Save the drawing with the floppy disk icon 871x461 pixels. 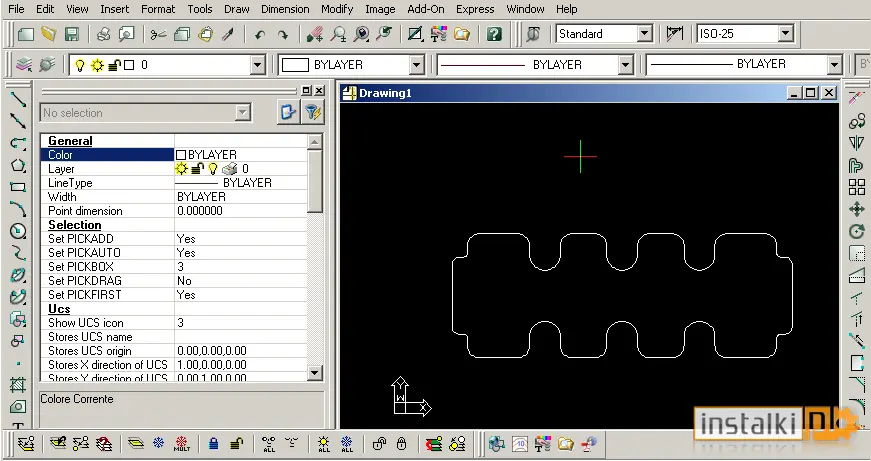pos(72,34)
